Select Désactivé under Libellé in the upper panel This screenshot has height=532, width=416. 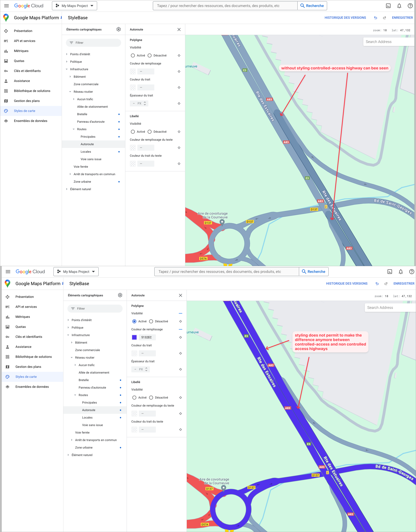tap(150, 132)
